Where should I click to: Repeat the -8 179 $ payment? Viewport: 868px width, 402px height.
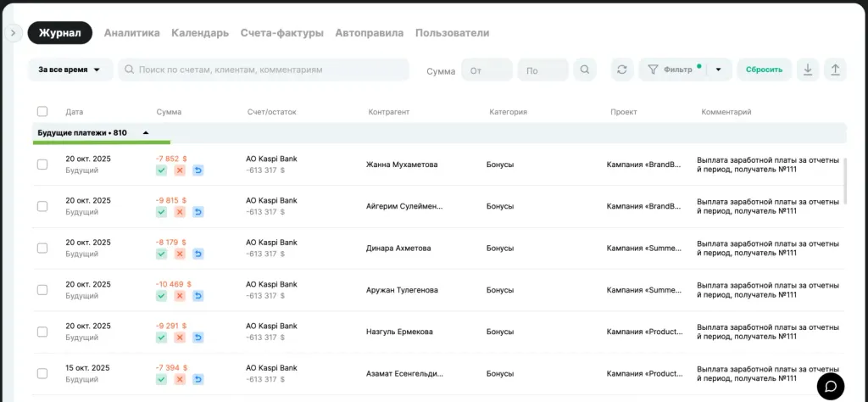click(198, 254)
